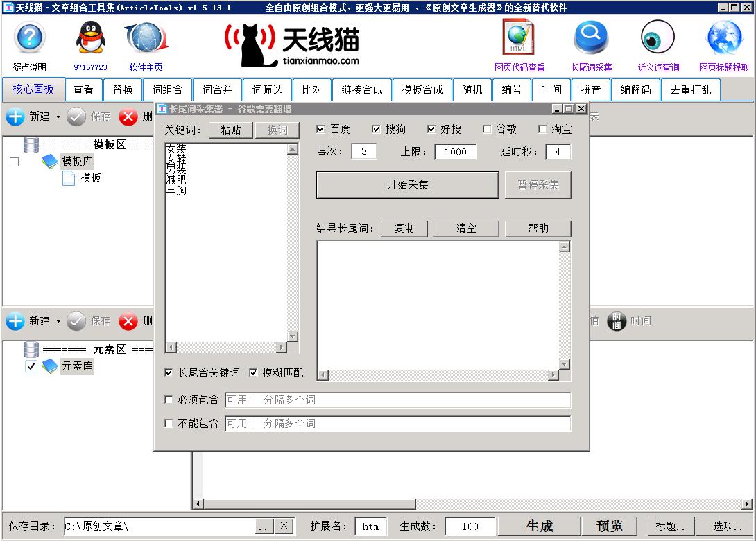756x541 pixels.
Task: Switch to the 查看 tab
Action: click(x=83, y=89)
